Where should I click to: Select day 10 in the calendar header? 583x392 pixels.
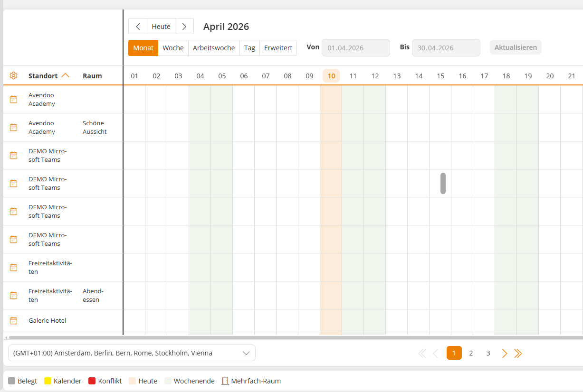(331, 76)
